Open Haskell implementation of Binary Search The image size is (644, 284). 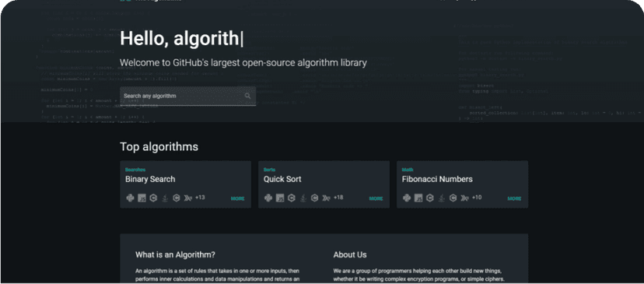click(188, 198)
